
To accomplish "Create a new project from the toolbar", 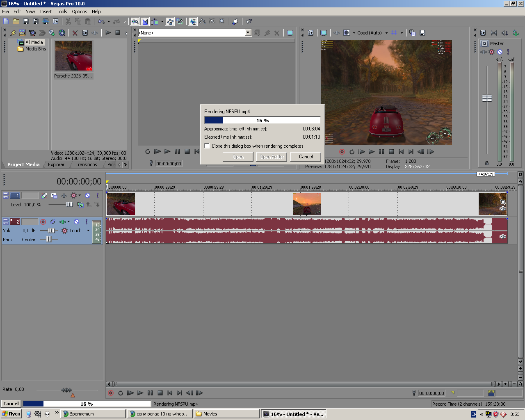I will (x=6, y=21).
